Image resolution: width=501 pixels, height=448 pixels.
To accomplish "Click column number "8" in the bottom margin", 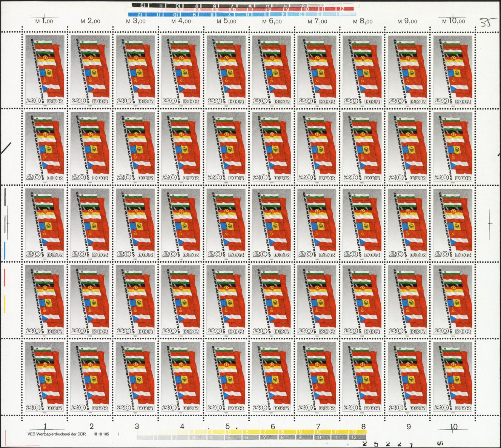I will pyautogui.click(x=363, y=426).
